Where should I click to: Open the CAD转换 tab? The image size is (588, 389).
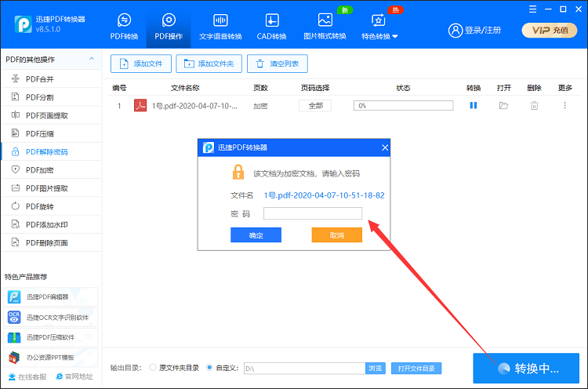(271, 27)
